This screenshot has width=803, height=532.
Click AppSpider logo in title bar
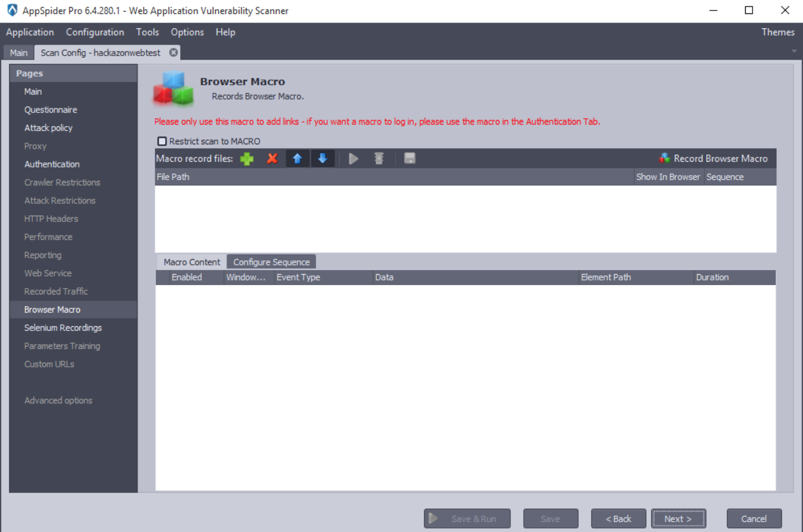coord(12,10)
